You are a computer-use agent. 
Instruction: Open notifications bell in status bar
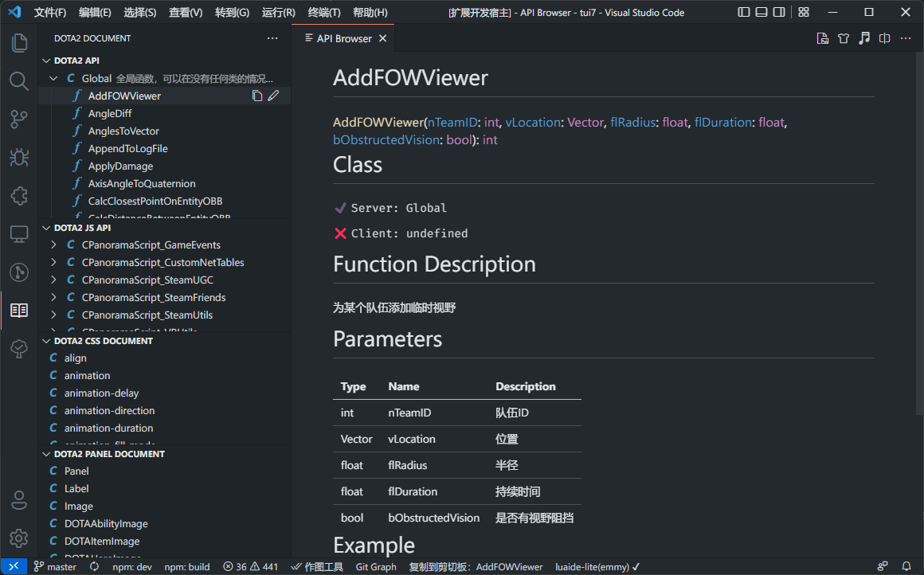(906, 567)
